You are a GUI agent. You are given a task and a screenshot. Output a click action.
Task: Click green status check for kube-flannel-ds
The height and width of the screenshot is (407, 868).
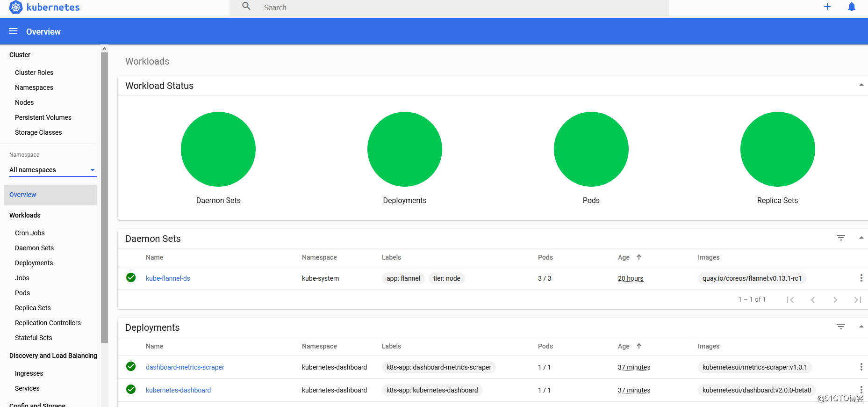pyautogui.click(x=131, y=277)
